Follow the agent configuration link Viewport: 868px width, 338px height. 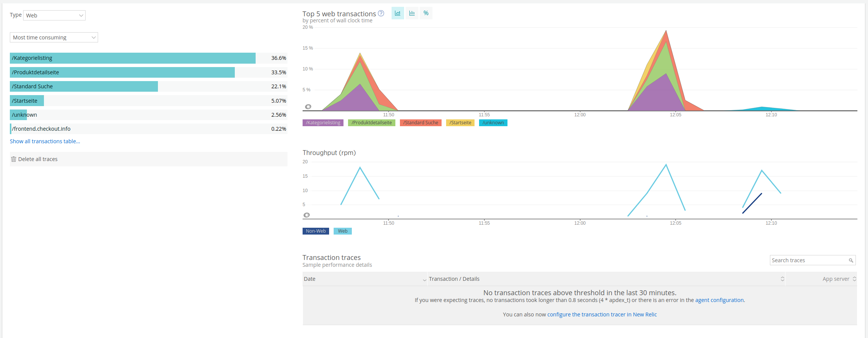(719, 300)
